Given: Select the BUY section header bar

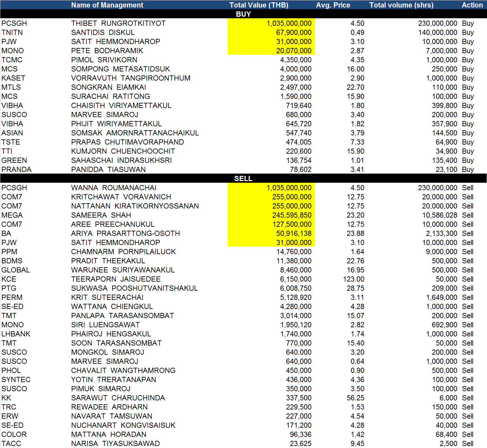Looking at the screenshot, I should [243, 14].
